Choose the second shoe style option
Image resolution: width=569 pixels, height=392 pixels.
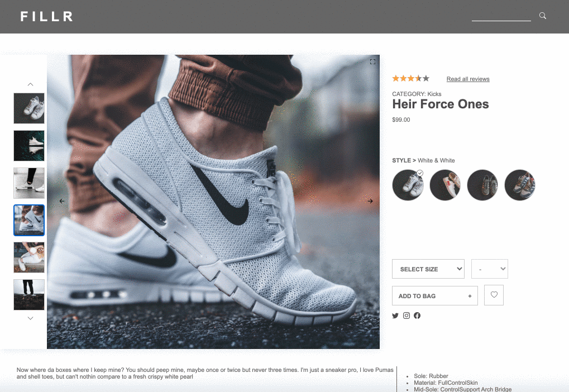tap(445, 185)
